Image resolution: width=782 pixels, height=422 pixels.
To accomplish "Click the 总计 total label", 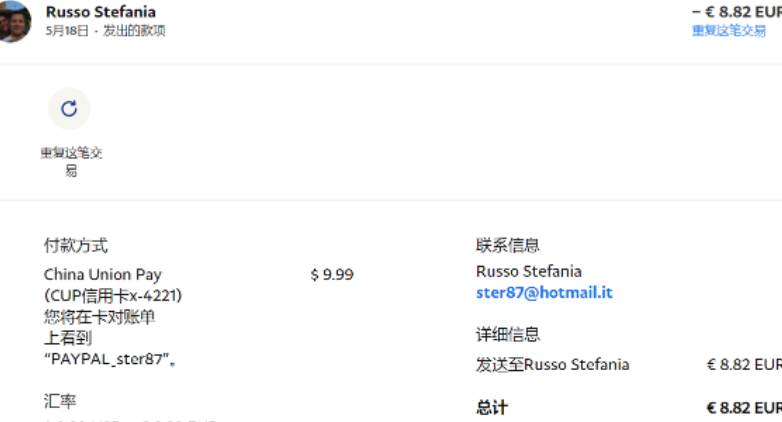I will coord(492,408).
